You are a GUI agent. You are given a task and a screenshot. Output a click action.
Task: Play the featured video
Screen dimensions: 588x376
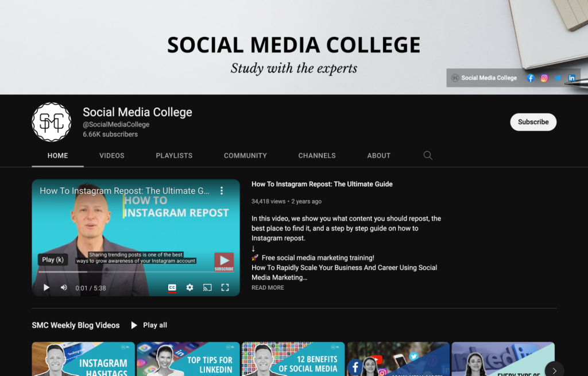pyautogui.click(x=46, y=287)
